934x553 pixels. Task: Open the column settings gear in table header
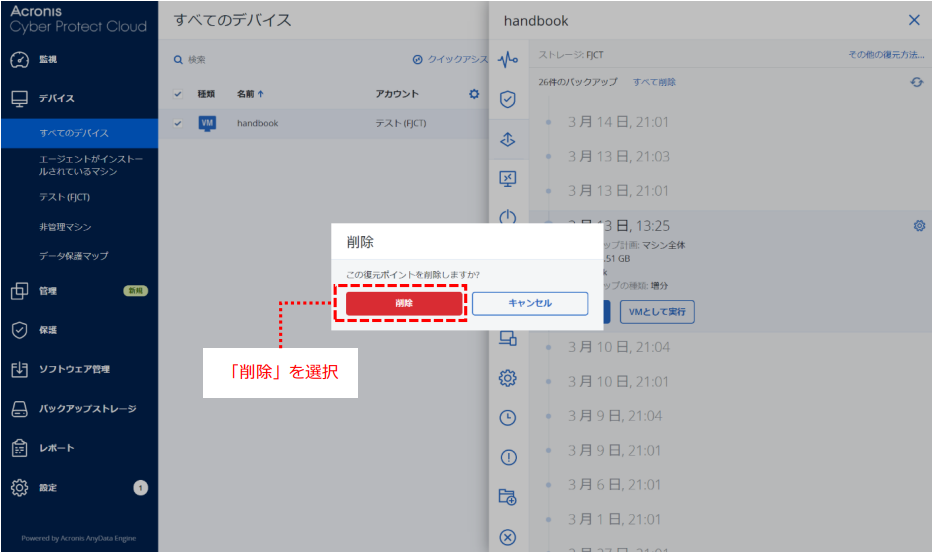pos(474,94)
